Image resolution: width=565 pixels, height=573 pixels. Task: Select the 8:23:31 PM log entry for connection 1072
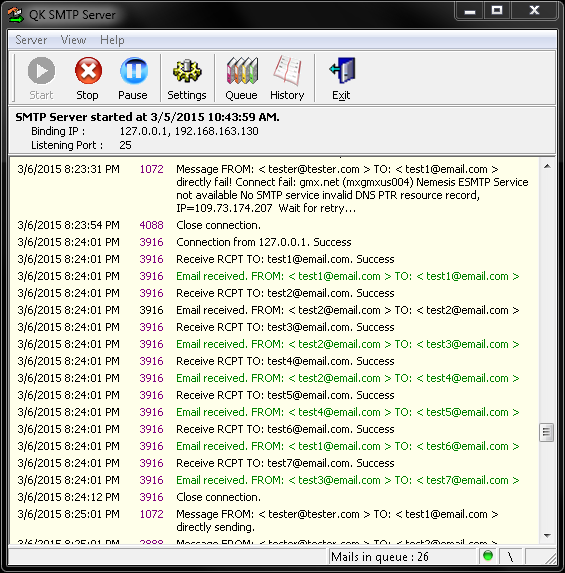point(274,189)
